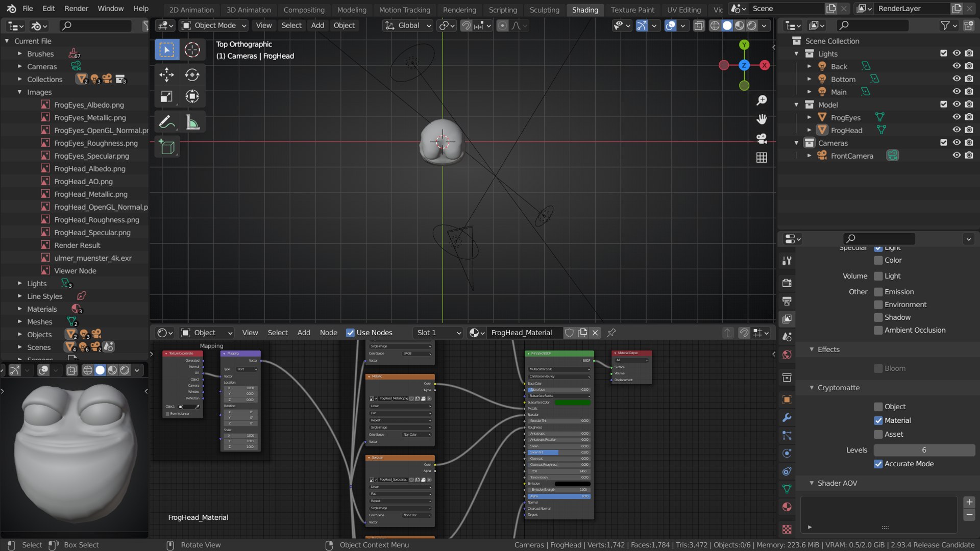Open the Object Mode dropdown
The image size is (980, 551).
pos(214,26)
